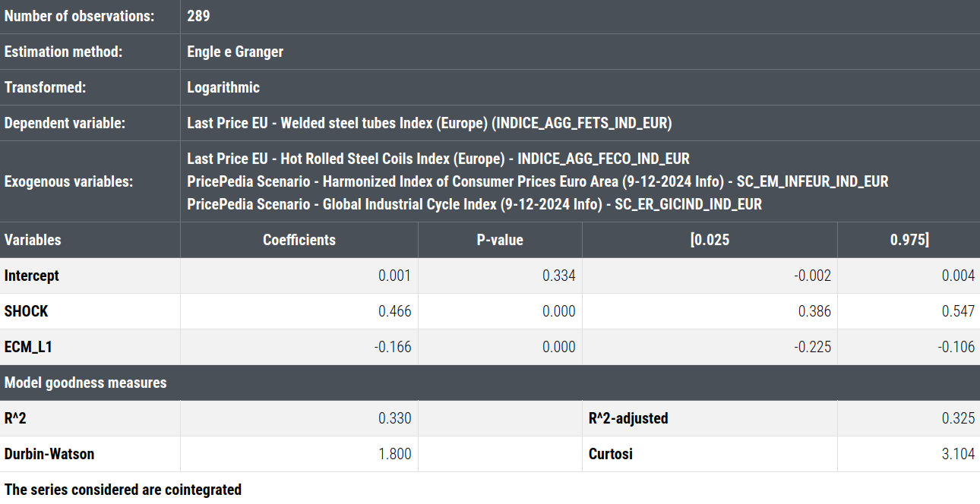Click the Engle e Granger method text
This screenshot has height=504, width=980.
235,52
